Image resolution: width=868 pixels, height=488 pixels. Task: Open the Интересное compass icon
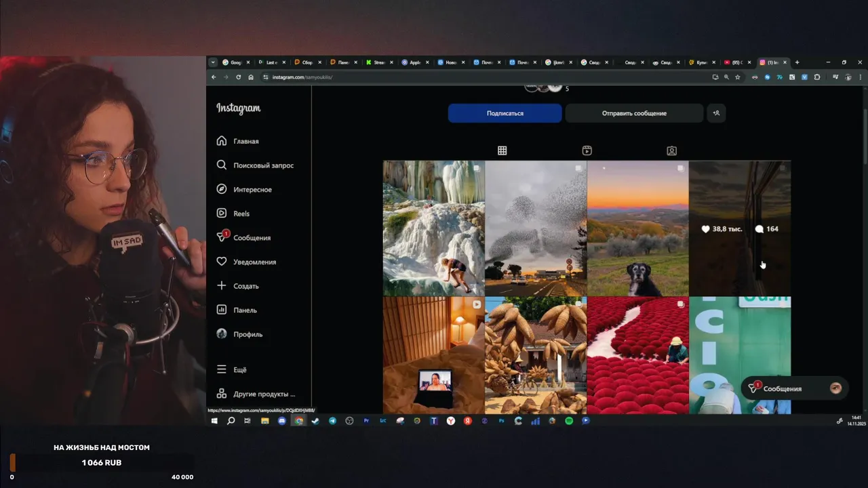221,189
